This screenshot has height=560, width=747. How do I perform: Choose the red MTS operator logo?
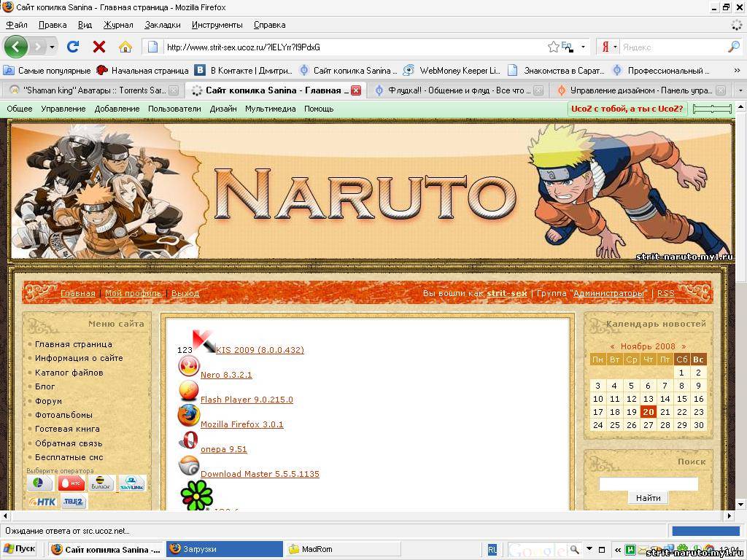tap(71, 483)
